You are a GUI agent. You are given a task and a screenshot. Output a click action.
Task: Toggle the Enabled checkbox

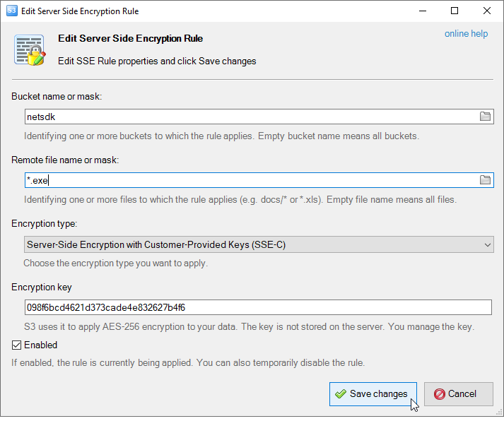(x=16, y=345)
